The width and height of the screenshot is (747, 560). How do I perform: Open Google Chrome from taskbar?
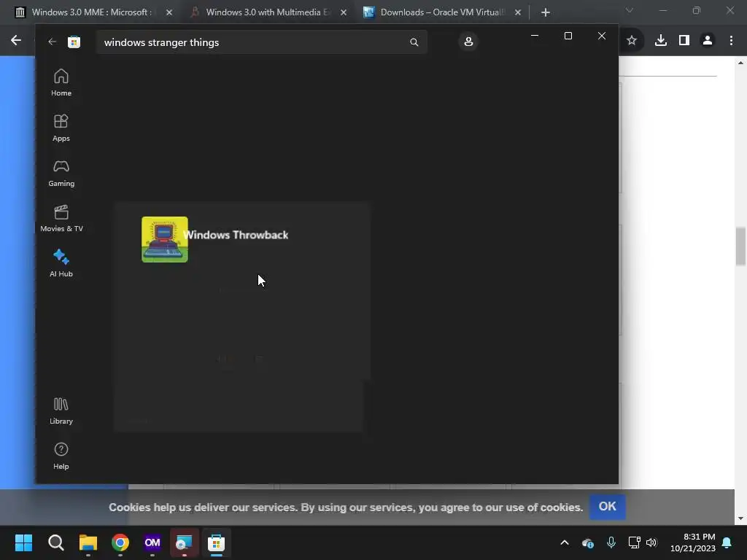120,542
